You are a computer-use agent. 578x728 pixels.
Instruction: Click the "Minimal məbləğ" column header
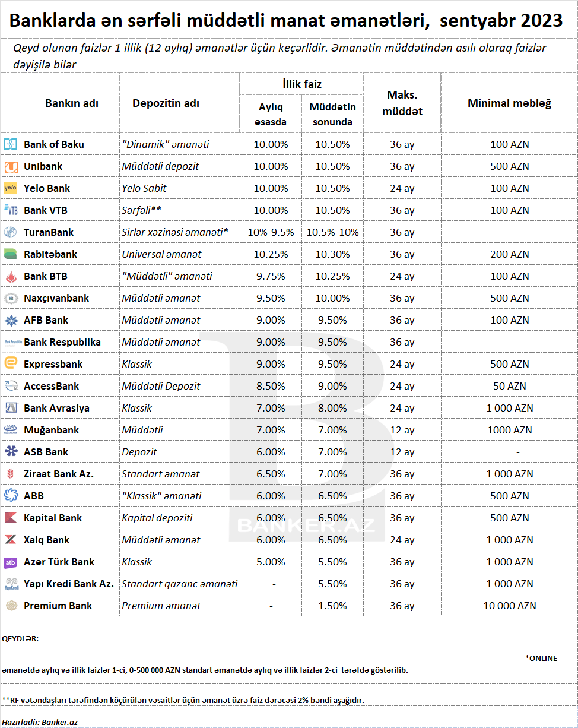coord(509,103)
